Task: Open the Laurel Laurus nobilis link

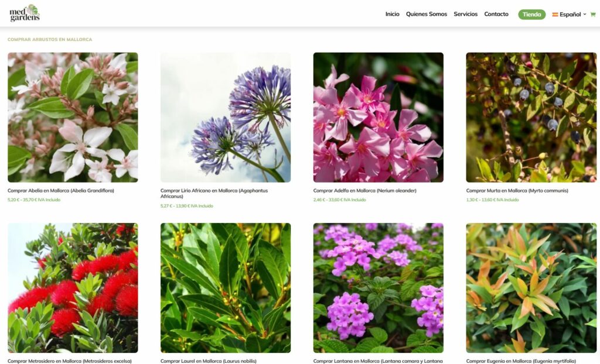Action: 208,361
